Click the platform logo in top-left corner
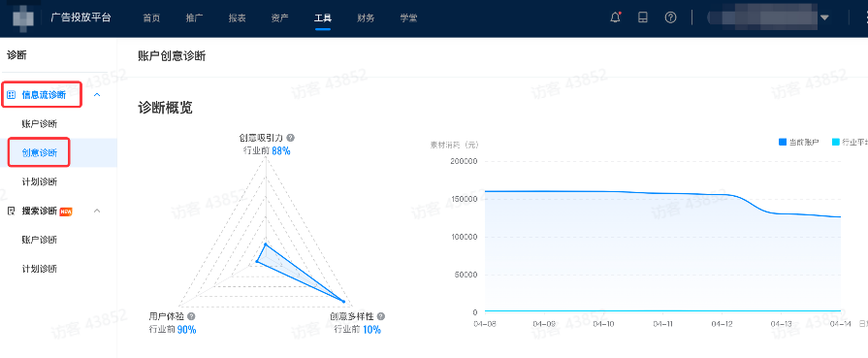Image resolution: width=868 pixels, height=358 pixels. coord(24,17)
